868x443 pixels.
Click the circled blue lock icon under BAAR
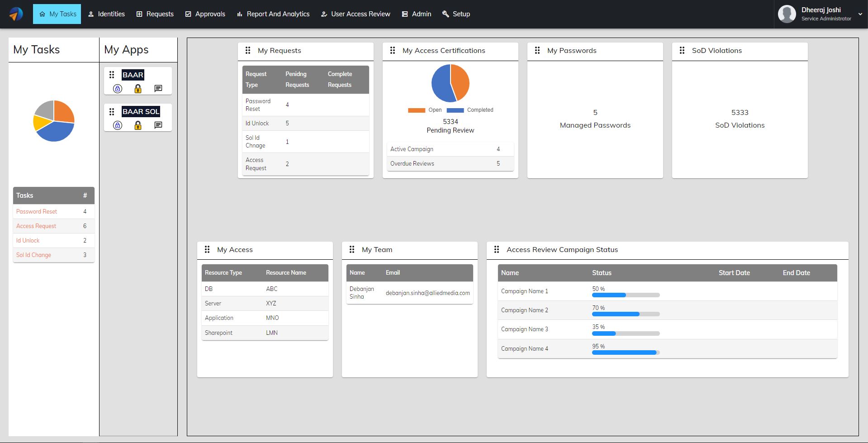pyautogui.click(x=118, y=89)
